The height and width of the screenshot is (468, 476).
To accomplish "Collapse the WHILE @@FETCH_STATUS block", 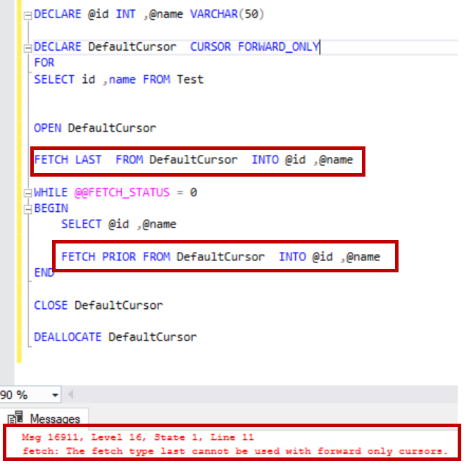I will point(27,193).
